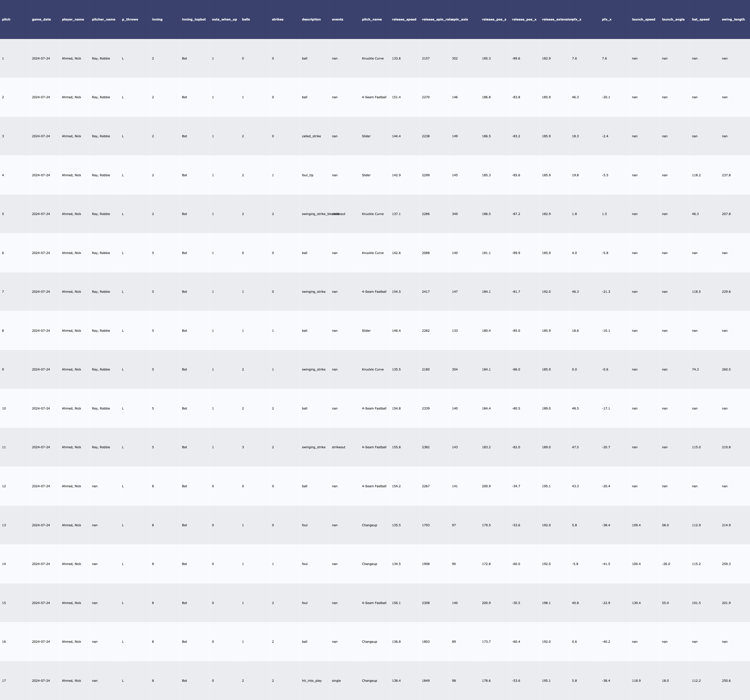Select the 'foul_tip' cell in row 4

(x=307, y=175)
